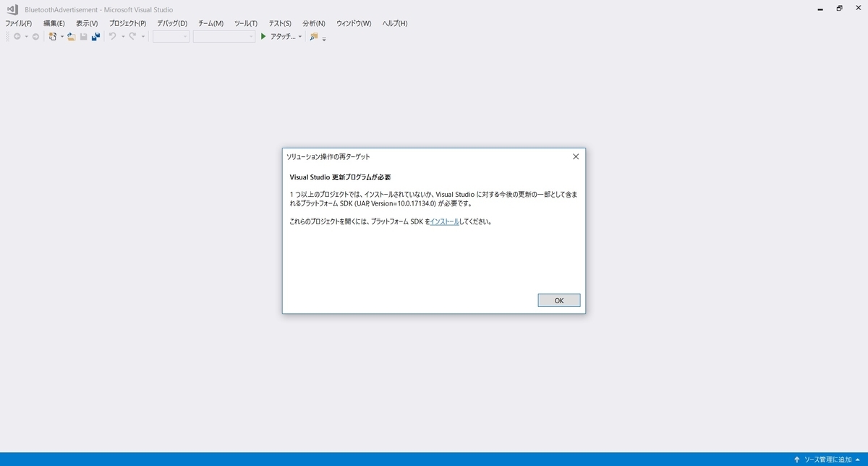Open the ウィンドウ(W) menu
Viewport: 868px width, 466px height.
tap(354, 23)
